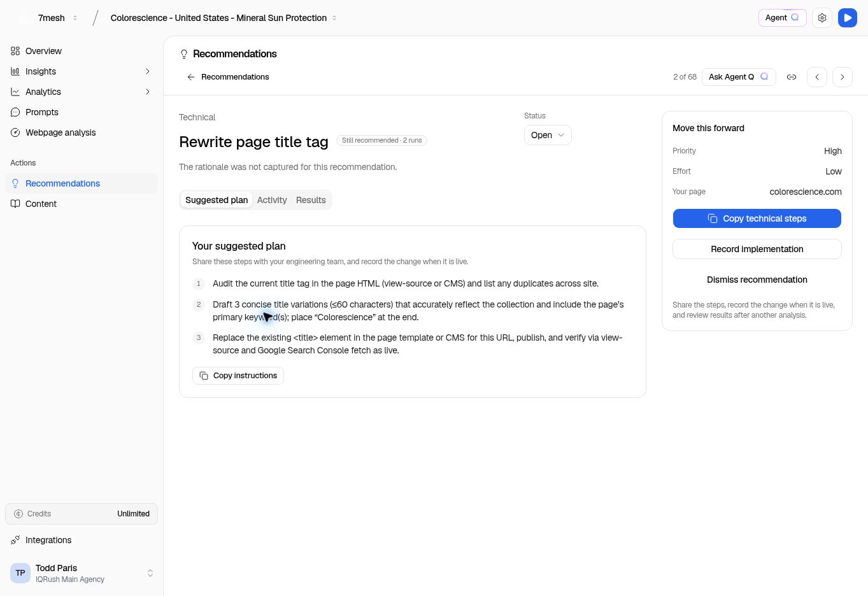Click the colorescience.com page value
Viewport: 868px width, 596px height.
[806, 192]
